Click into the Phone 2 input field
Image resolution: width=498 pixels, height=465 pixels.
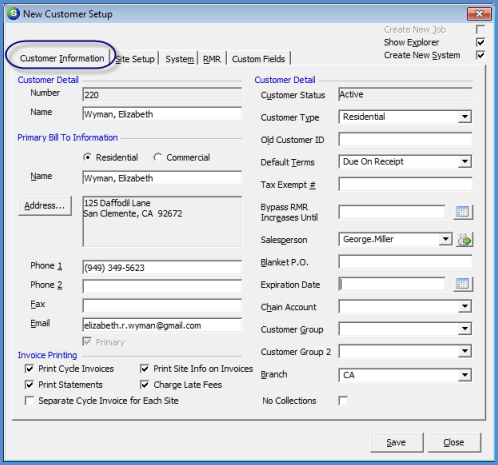[162, 286]
